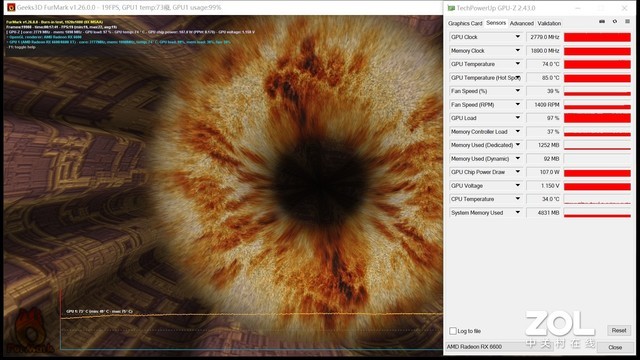
Task: Click the CPU Temperature value field
Action: pos(544,199)
